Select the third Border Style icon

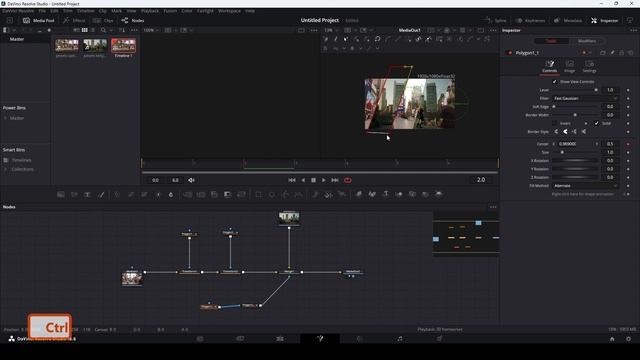click(x=574, y=132)
